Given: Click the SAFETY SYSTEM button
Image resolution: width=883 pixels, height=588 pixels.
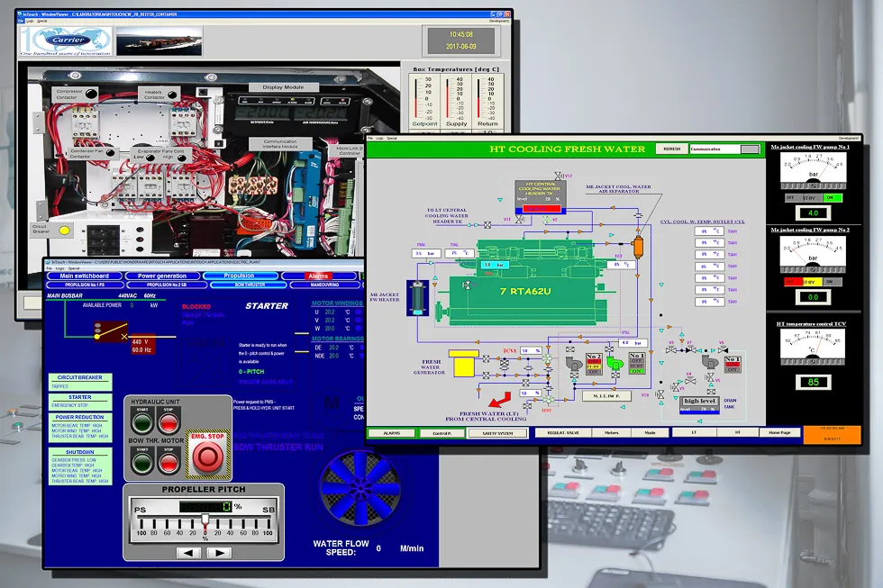Looking at the screenshot, I should 497,433.
